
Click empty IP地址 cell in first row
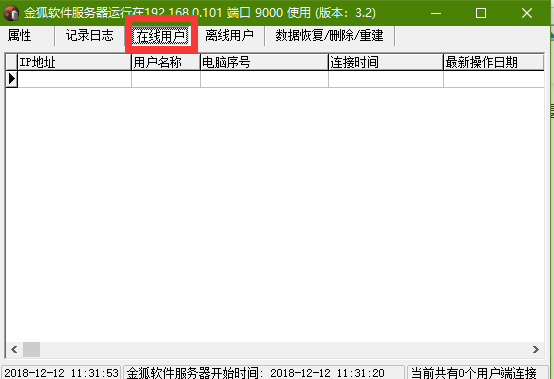75,79
